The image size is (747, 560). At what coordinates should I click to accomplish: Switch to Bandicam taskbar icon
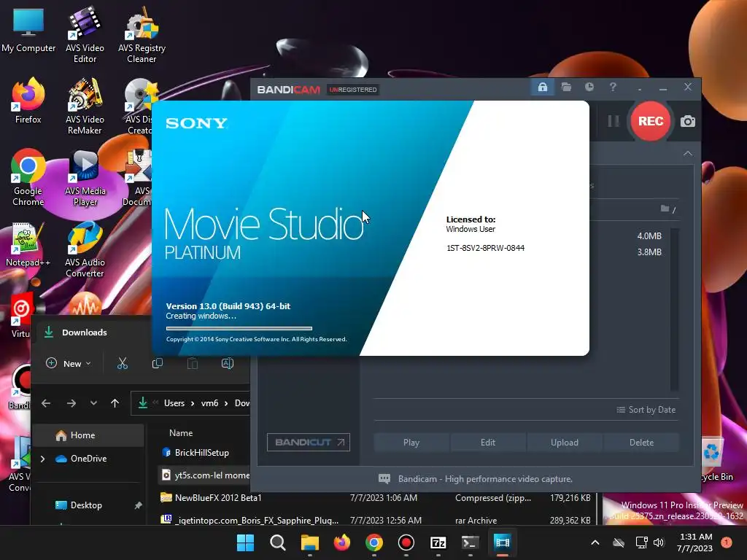tap(406, 542)
